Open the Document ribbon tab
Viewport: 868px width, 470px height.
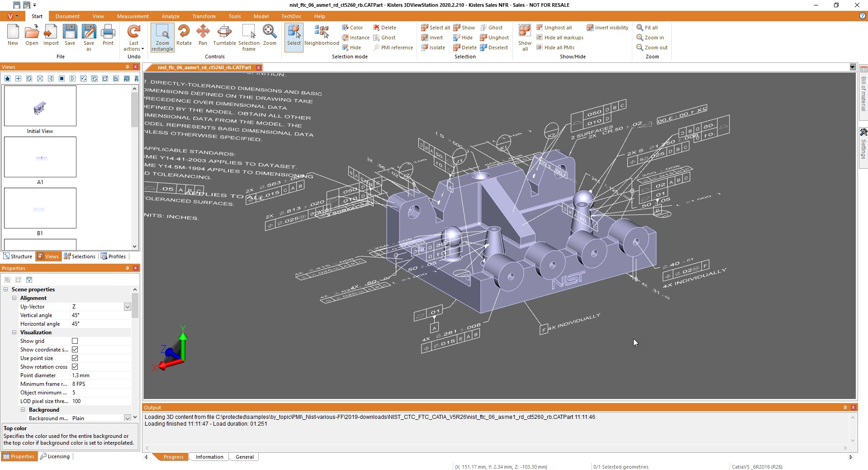click(67, 16)
